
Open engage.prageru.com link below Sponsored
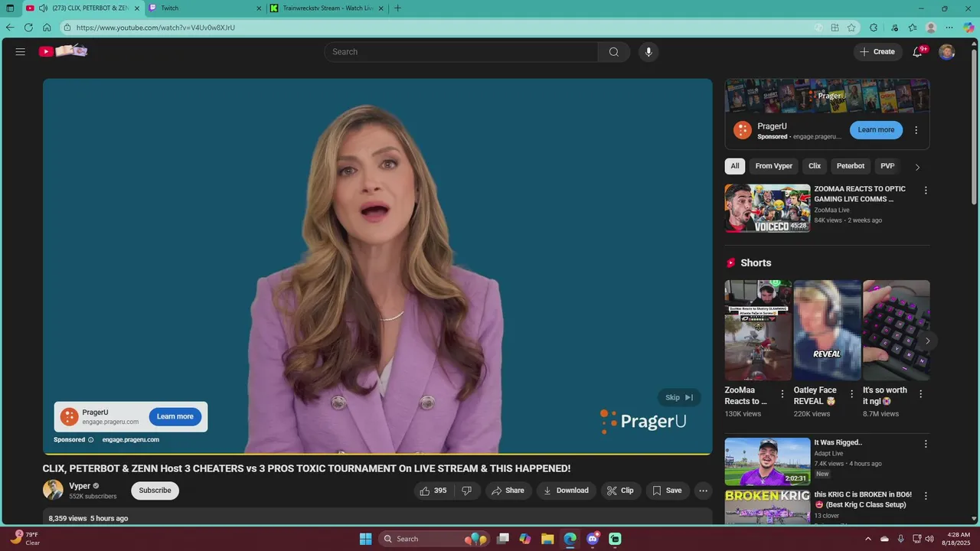point(131,440)
